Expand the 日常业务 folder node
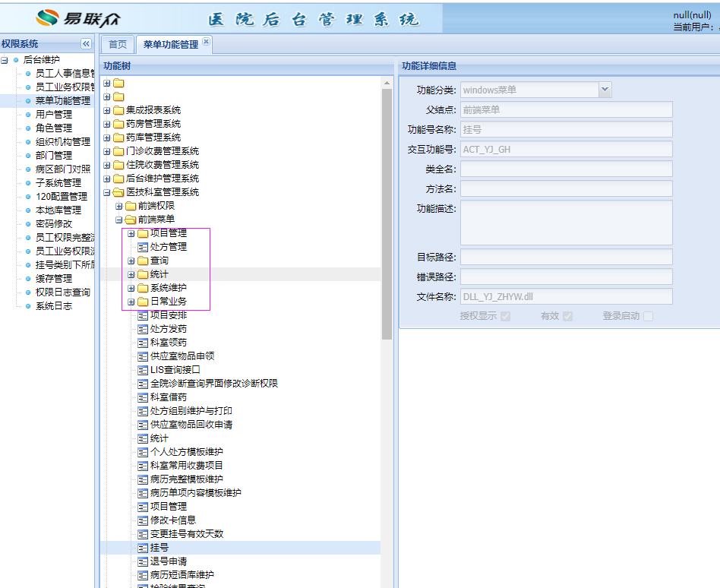This screenshot has height=588, width=720. [x=131, y=302]
